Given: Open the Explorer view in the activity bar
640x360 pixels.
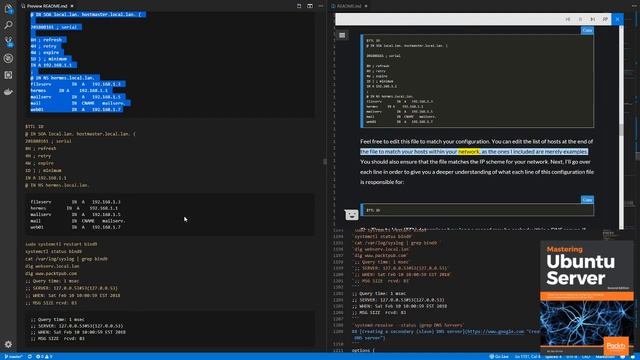Looking at the screenshot, I should pyautogui.click(x=8, y=9).
